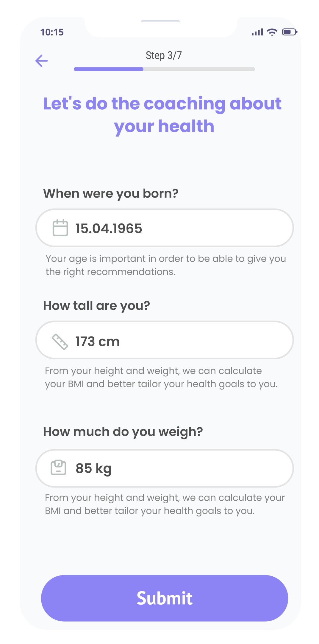Image resolution: width=319 pixels, height=644 pixels.
Task: Tap the back arrow icon
Action: tap(42, 61)
